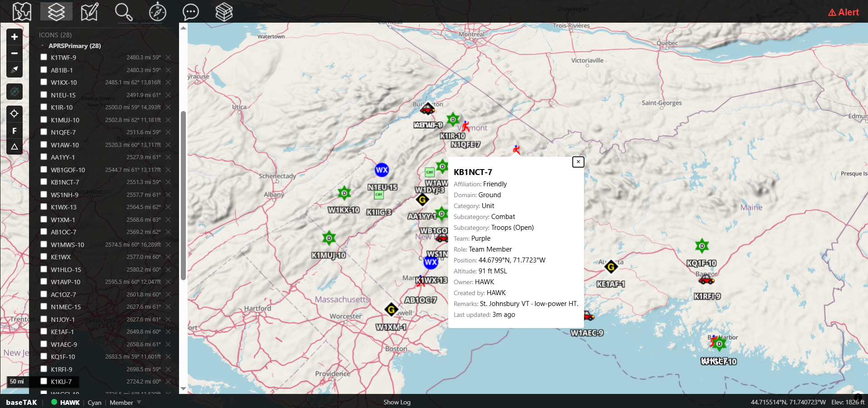The width and height of the screenshot is (868, 408).
Task: Open the chat messages icon
Action: coord(191,11)
